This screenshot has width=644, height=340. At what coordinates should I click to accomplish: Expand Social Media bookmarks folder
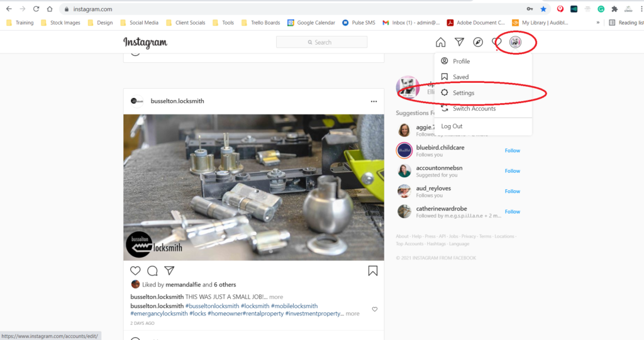139,23
